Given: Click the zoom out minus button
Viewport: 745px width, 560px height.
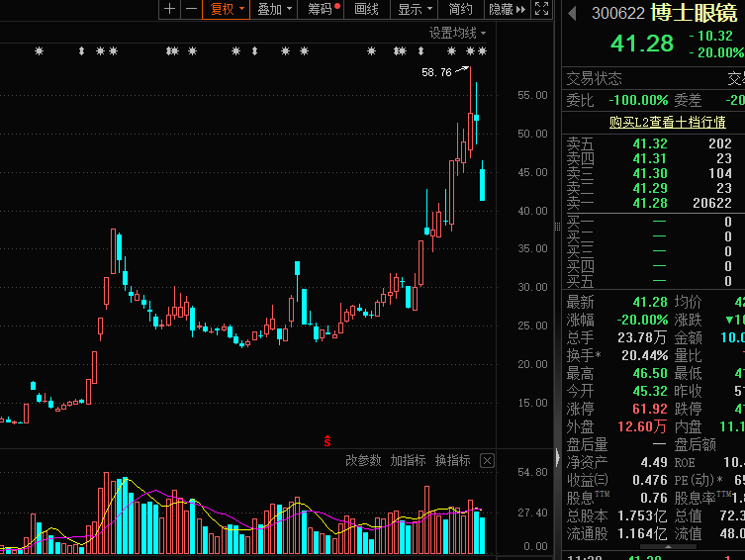Looking at the screenshot, I should point(191,9).
